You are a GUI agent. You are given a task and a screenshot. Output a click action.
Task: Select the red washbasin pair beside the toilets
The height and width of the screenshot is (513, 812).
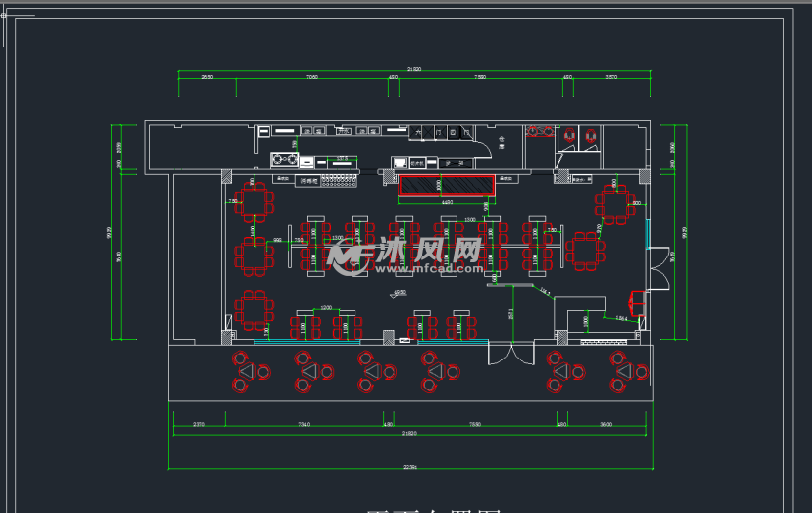(x=540, y=131)
